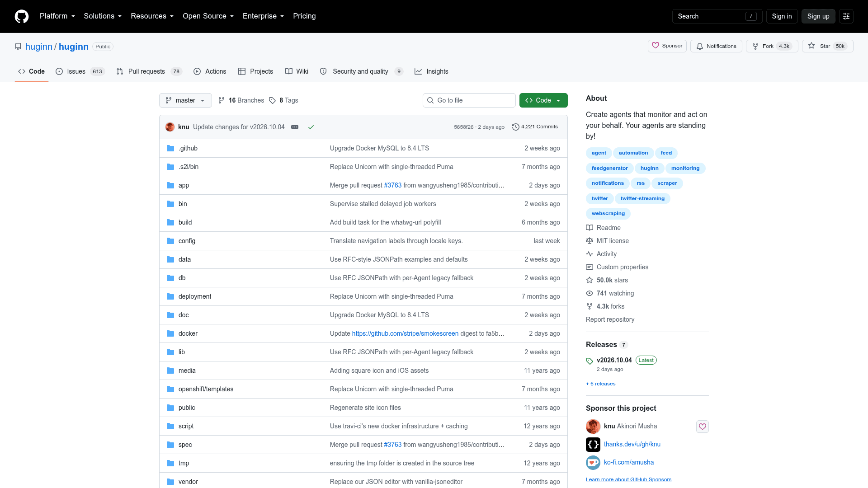The height and width of the screenshot is (488, 868).
Task: Select the twitter-streaming topic tag
Action: (642, 199)
